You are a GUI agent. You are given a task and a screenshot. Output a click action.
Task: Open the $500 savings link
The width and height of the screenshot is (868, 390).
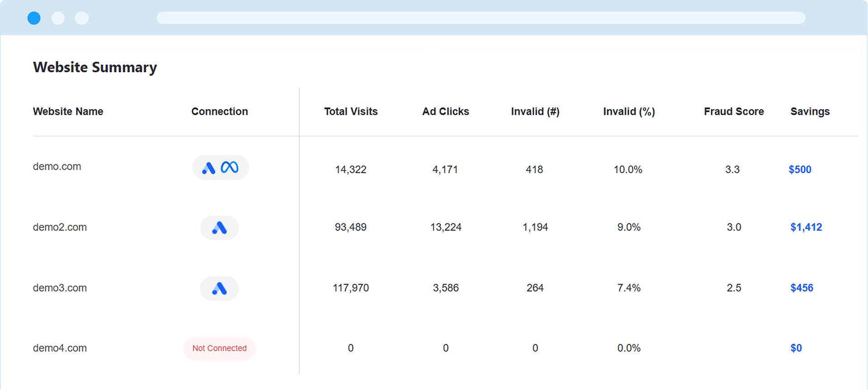800,169
